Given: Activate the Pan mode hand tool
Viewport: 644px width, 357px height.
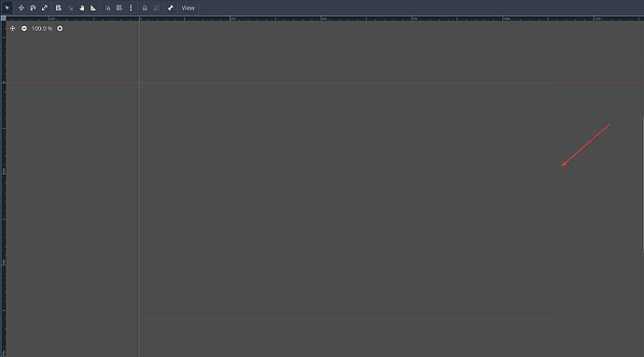Looking at the screenshot, I should tap(82, 7).
